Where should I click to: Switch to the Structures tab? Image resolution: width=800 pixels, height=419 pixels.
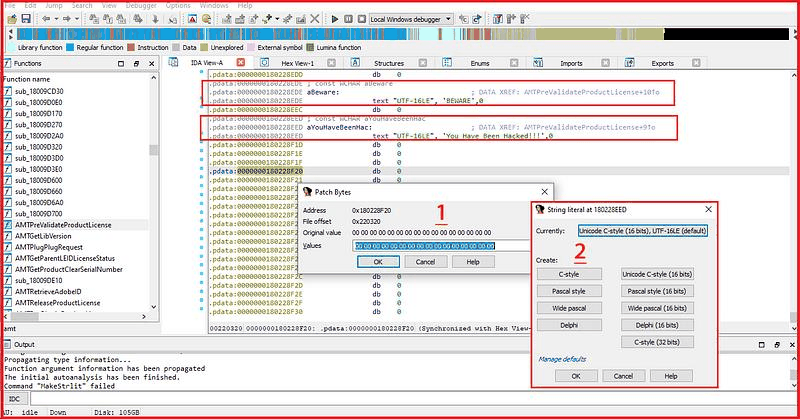coord(389,63)
